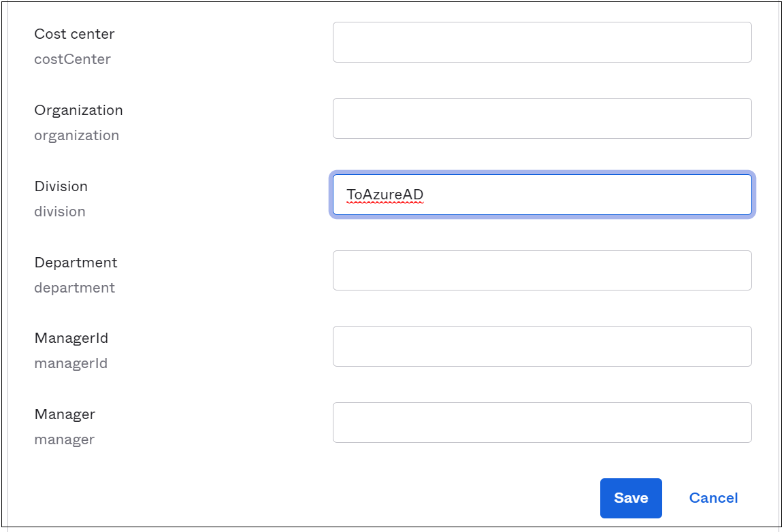The image size is (784, 532).
Task: Click the organization attribute name
Action: (x=77, y=135)
